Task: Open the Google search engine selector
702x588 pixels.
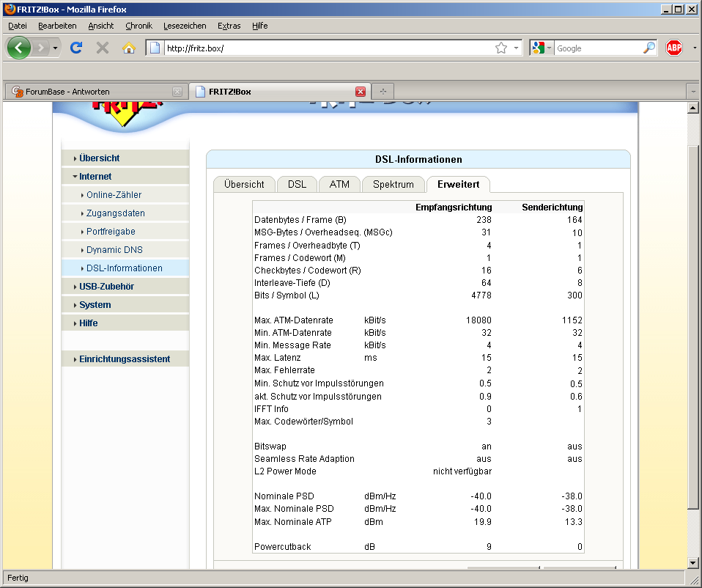Action: pyautogui.click(x=542, y=48)
